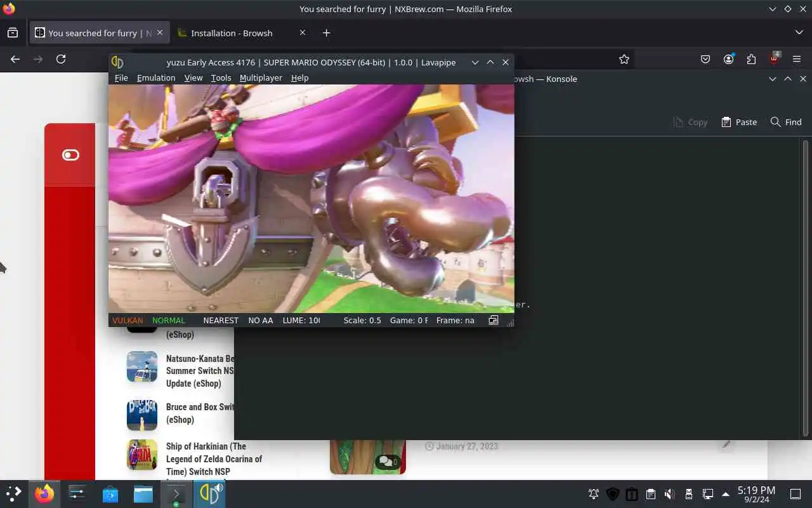Click Scale: 0.5 in yuzu status bar
The height and width of the screenshot is (508, 812).
coord(362,320)
